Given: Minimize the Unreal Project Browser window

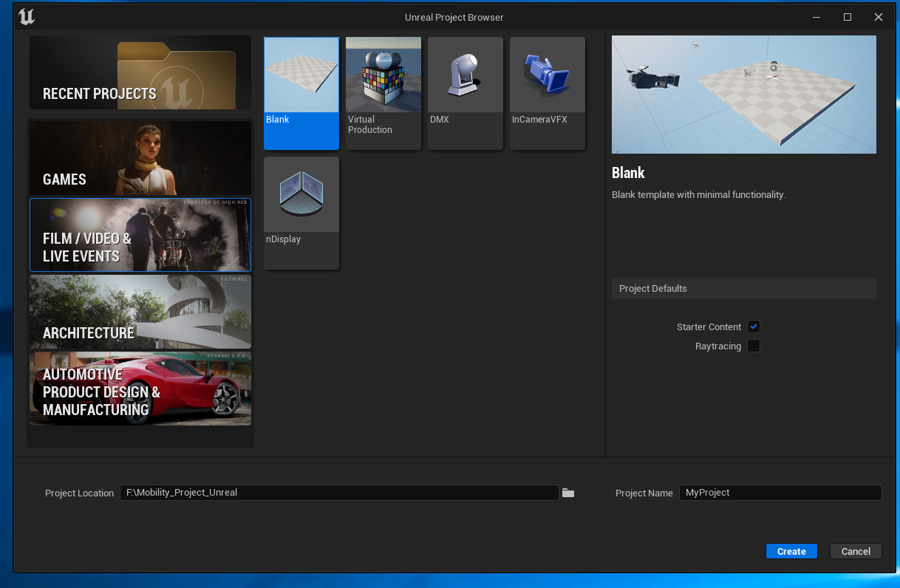Looking at the screenshot, I should [x=817, y=17].
